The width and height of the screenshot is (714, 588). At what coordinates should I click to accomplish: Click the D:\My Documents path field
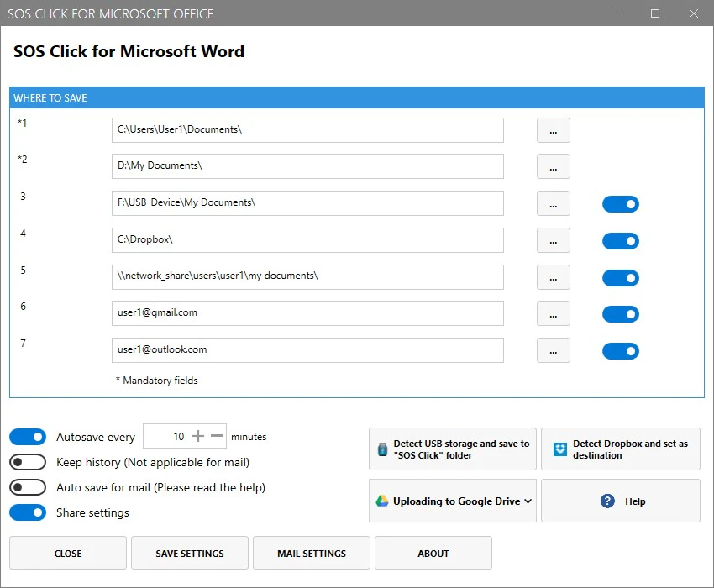click(x=308, y=166)
